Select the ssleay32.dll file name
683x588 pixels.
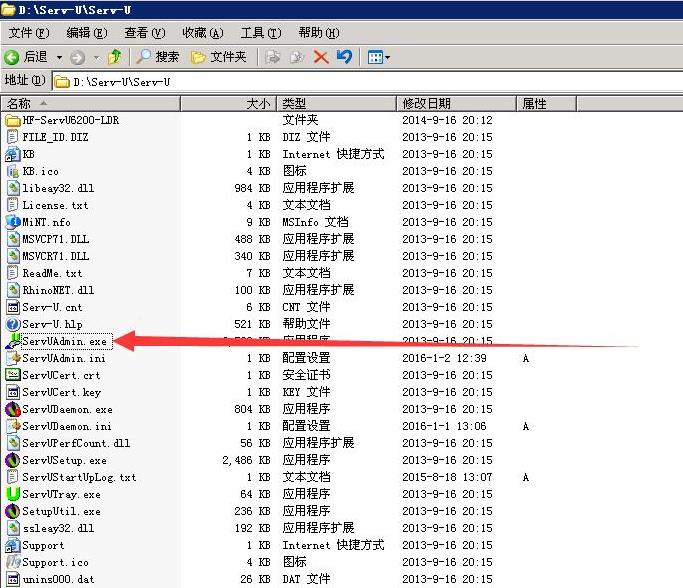coord(58,528)
